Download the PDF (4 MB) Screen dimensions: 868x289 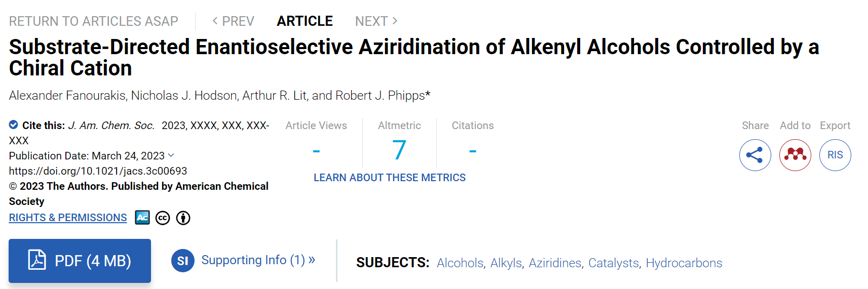coord(80,261)
